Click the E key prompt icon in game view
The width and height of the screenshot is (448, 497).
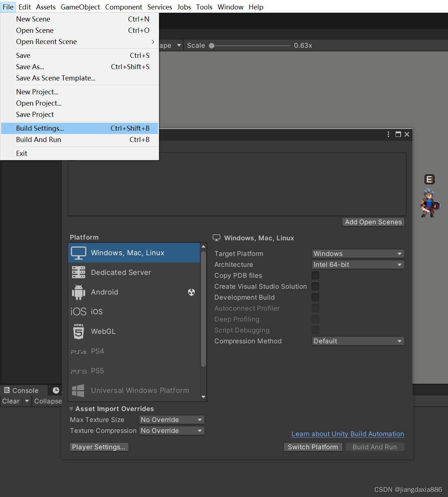tap(429, 179)
